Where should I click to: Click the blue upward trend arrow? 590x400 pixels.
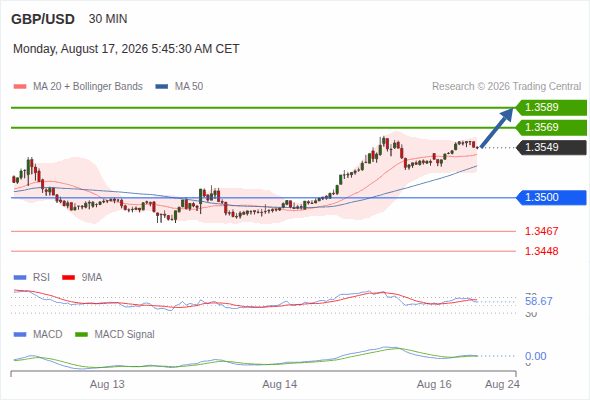coord(497,128)
